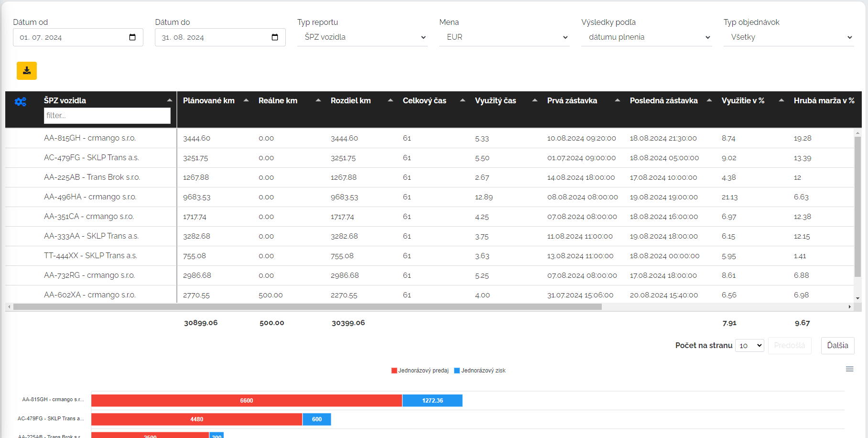This screenshot has width=868, height=438.
Task: Focus the ŠPZ vozidla filter field
Action: (x=107, y=116)
